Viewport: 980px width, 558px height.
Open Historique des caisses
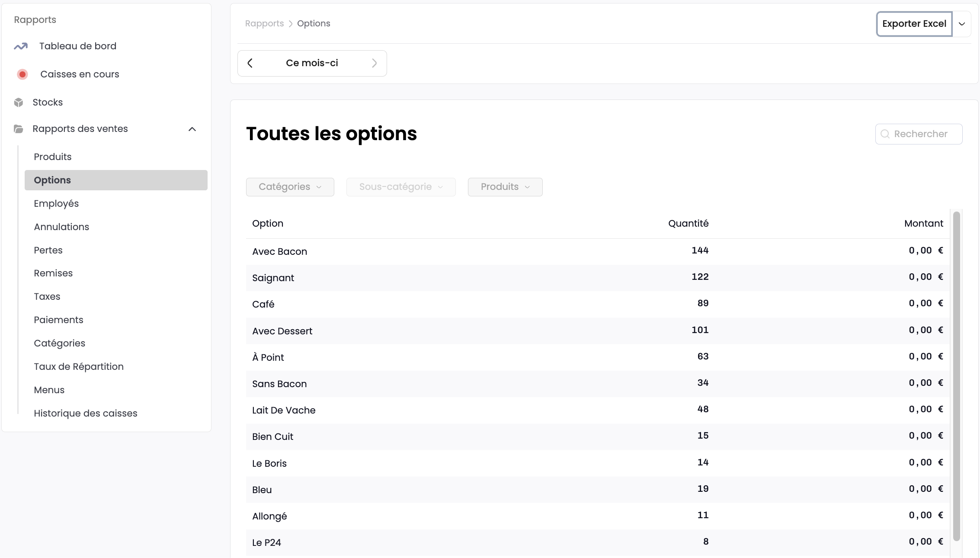point(85,413)
